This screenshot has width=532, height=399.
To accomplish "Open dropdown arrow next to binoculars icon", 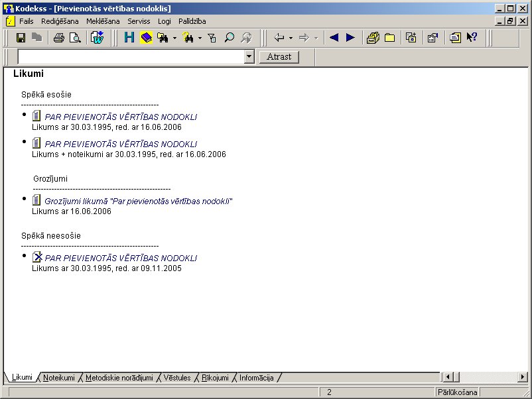I will tap(174, 38).
